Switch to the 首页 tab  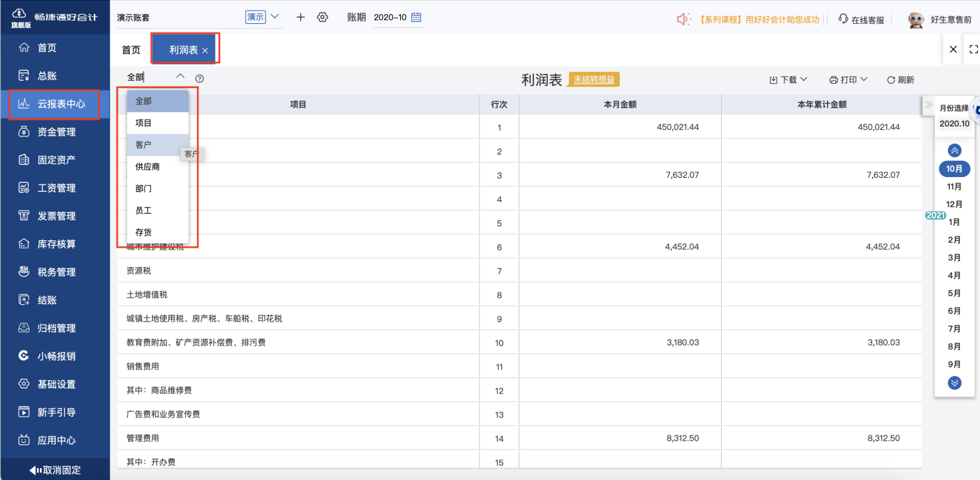[130, 49]
